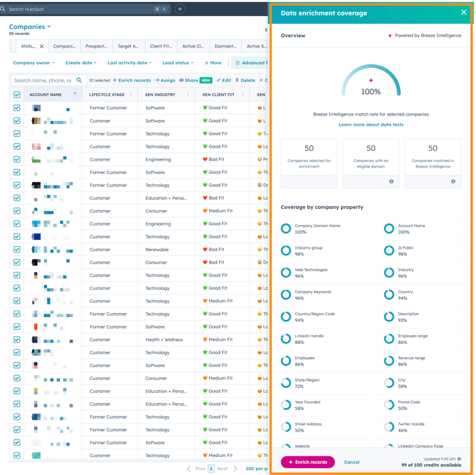Click Country 94% coverage ring icon

(x=389, y=294)
